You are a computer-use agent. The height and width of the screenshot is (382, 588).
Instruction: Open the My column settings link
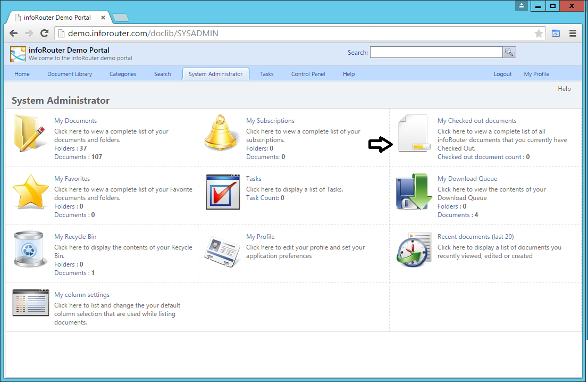pos(82,295)
